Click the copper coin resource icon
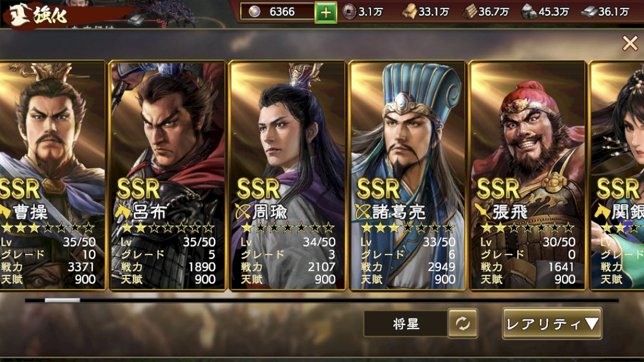Viewport: 644px width, 362px height. point(349,12)
